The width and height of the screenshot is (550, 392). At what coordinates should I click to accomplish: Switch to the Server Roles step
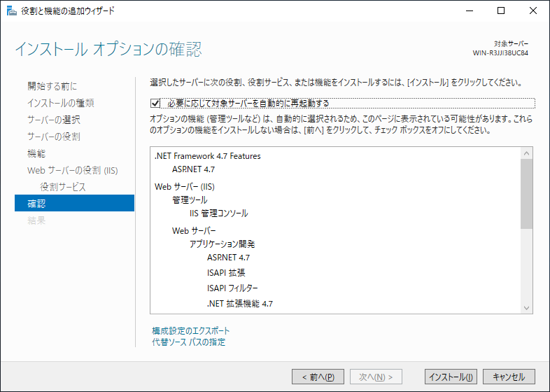coord(54,136)
